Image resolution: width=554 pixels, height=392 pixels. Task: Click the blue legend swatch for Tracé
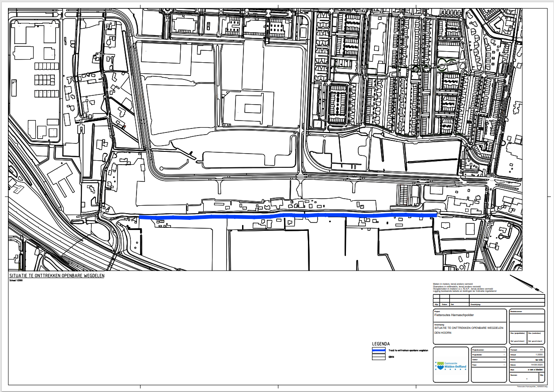[x=379, y=351]
